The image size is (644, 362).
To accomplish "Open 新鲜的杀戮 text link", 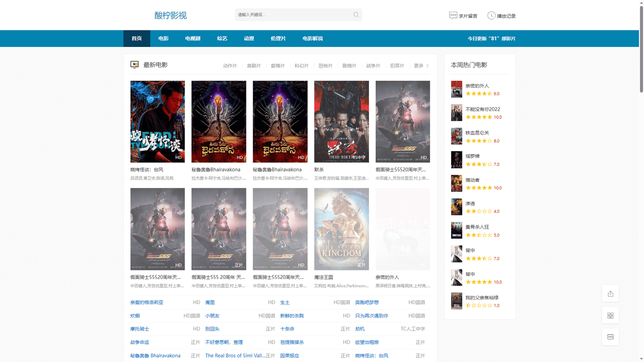I will (292, 316).
